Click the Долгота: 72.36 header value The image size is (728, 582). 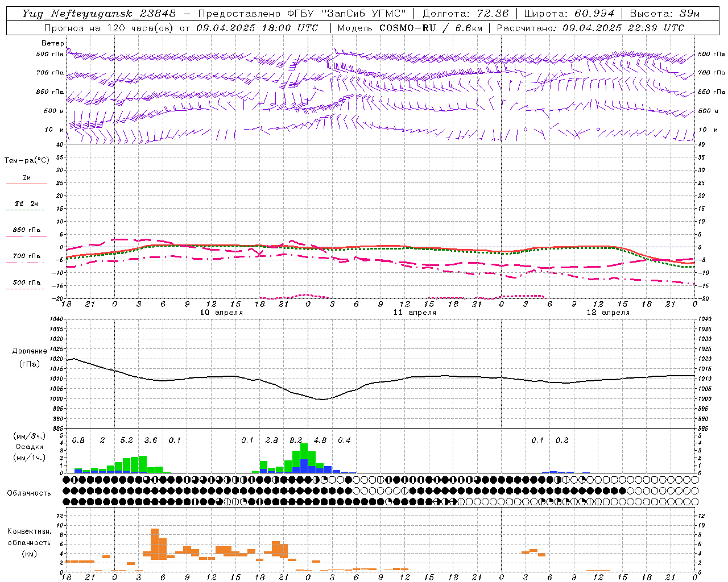click(x=466, y=14)
